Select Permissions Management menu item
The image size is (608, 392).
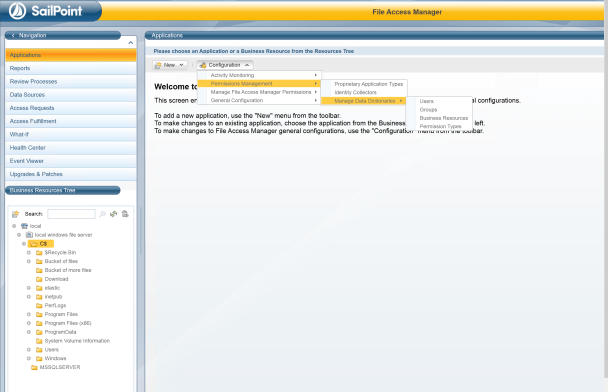point(259,84)
